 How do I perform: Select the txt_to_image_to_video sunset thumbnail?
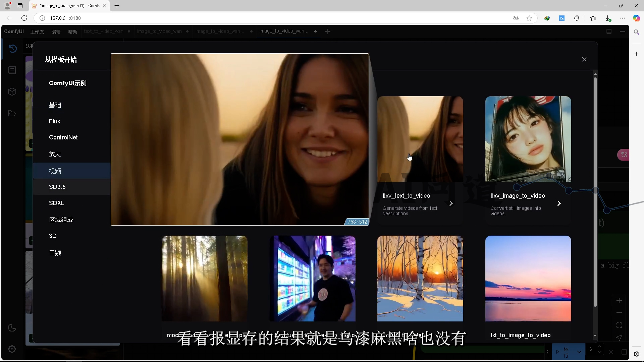528,278
